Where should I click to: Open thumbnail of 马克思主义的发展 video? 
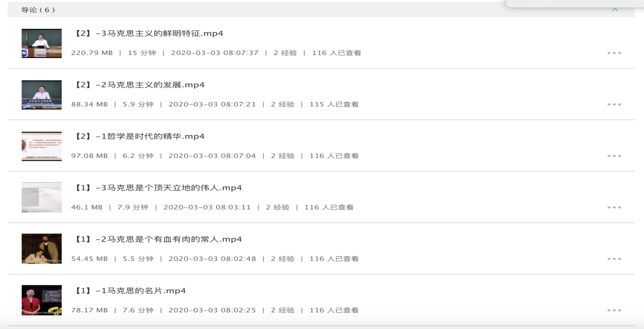tap(42, 95)
